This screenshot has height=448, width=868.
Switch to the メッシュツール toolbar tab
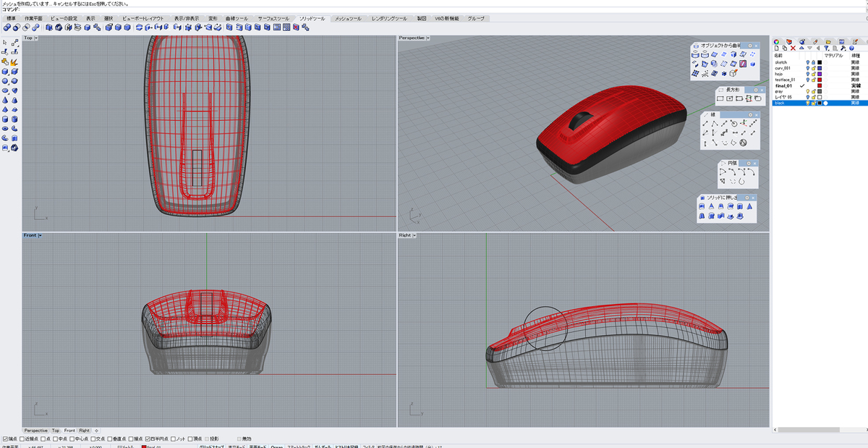click(348, 18)
